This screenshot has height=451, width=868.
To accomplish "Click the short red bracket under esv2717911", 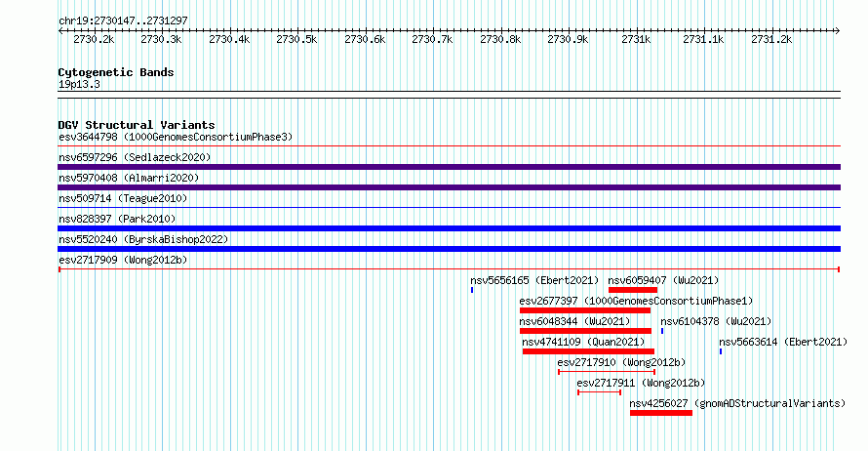I will [x=600, y=392].
